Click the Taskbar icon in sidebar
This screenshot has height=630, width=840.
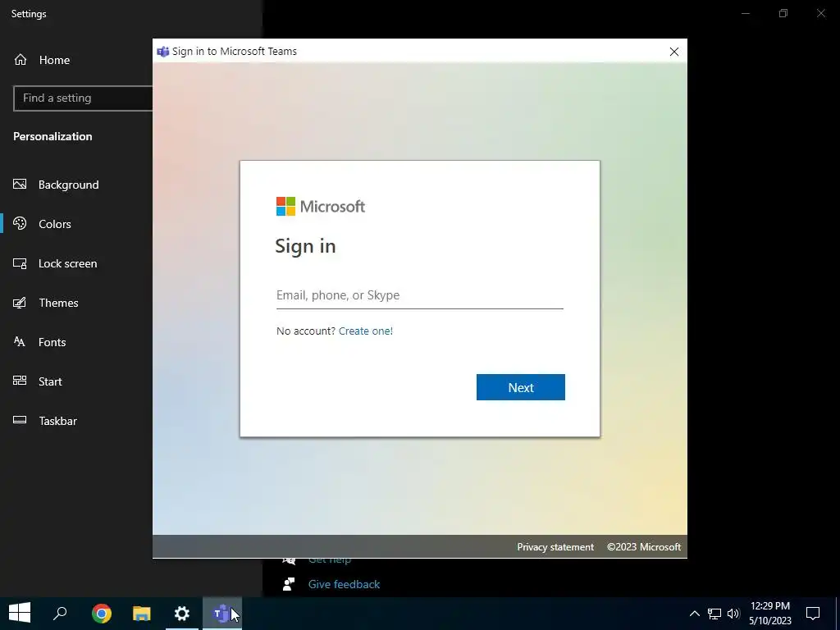20,420
